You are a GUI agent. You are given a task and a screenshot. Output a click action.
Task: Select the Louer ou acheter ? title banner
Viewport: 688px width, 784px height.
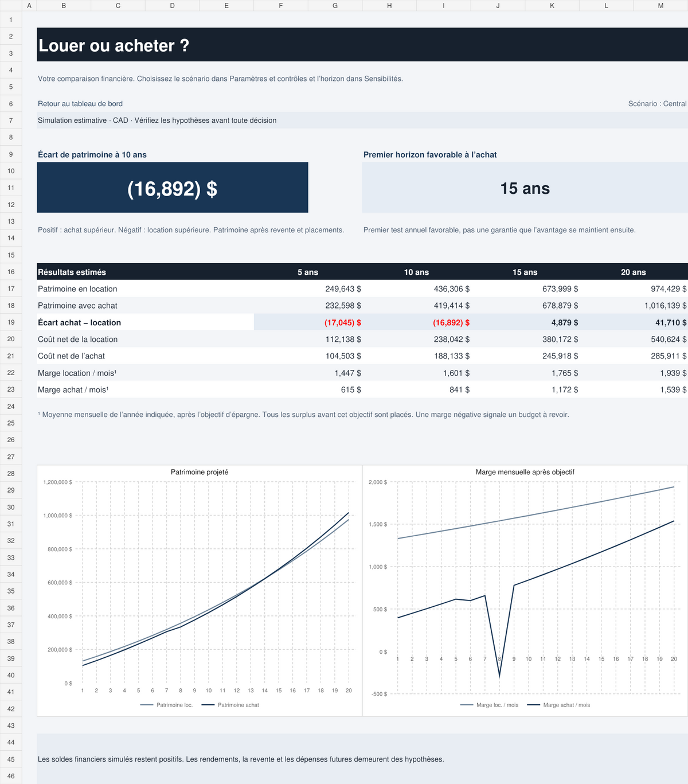tap(362, 45)
